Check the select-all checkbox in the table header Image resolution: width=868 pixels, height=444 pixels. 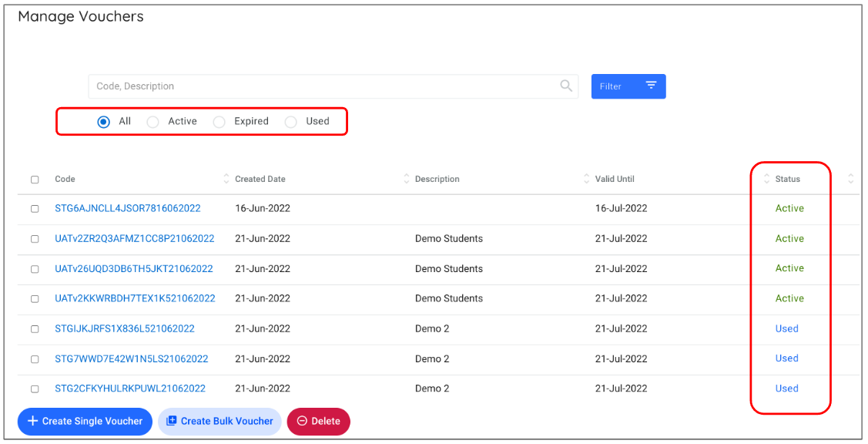(x=35, y=179)
